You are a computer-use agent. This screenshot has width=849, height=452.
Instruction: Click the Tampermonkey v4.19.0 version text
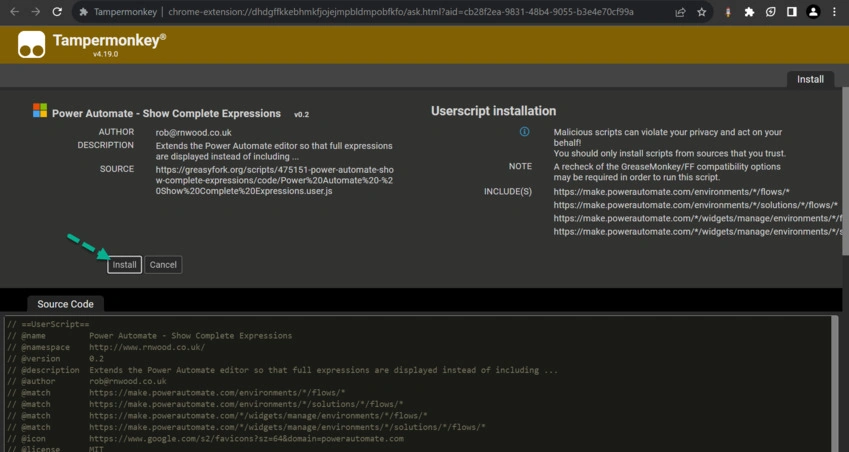pyautogui.click(x=105, y=54)
